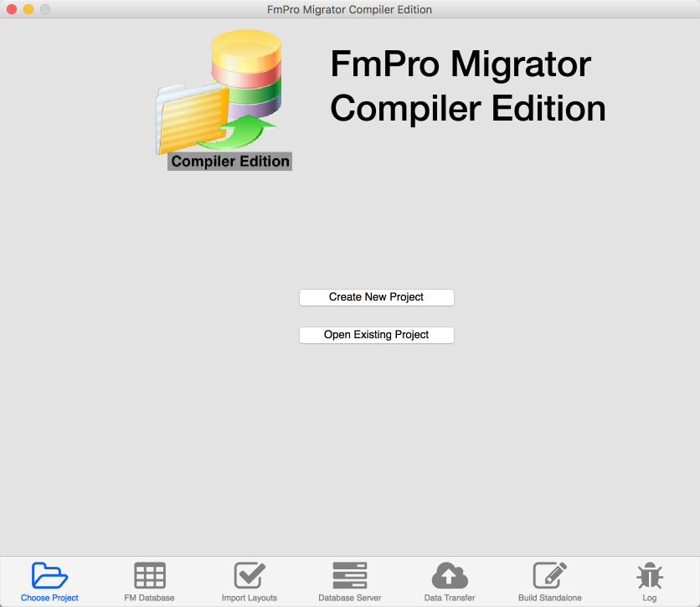Screen dimensions: 700x607
Task: Click the Database Server rack icon
Action: (x=350, y=576)
